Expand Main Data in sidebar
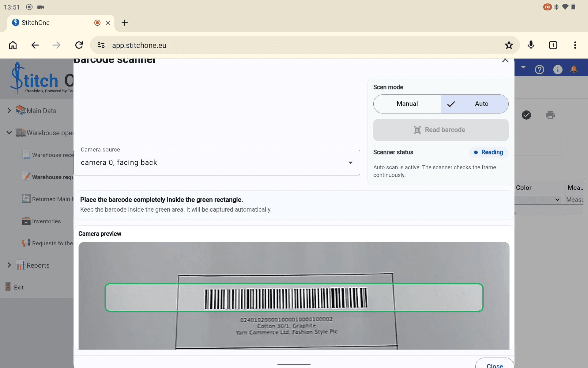 [9, 110]
